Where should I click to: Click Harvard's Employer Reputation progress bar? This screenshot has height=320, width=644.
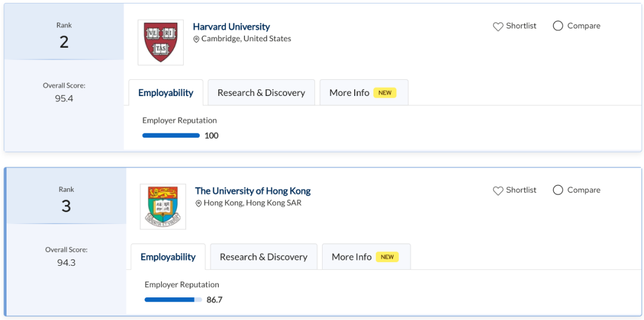171,135
